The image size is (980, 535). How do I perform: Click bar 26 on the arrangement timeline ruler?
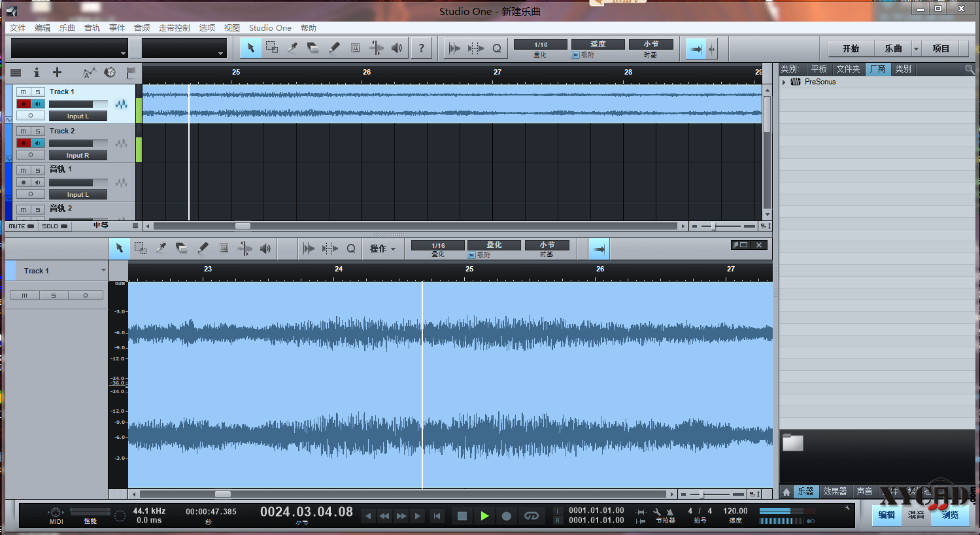[367, 72]
